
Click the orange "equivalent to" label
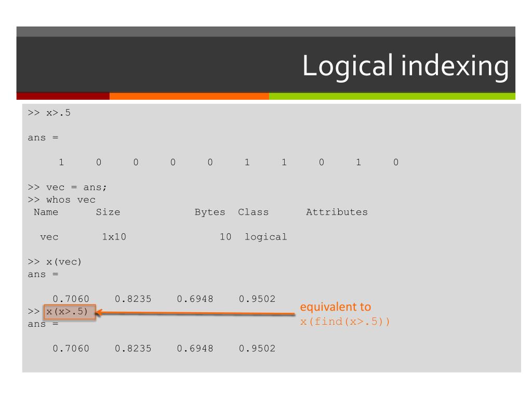pyautogui.click(x=336, y=307)
